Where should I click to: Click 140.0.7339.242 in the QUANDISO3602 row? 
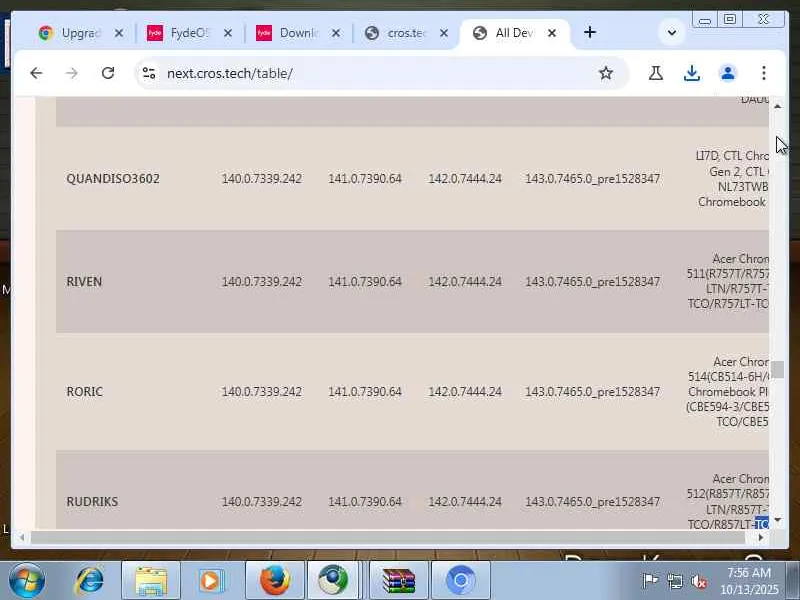tap(262, 179)
